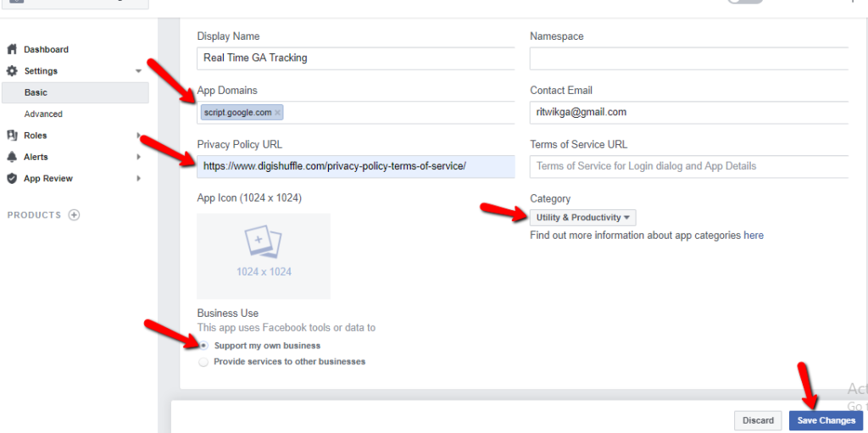Viewport: 868px width, 433px height.
Task: Expand the Roles submenu arrow
Action: [138, 135]
